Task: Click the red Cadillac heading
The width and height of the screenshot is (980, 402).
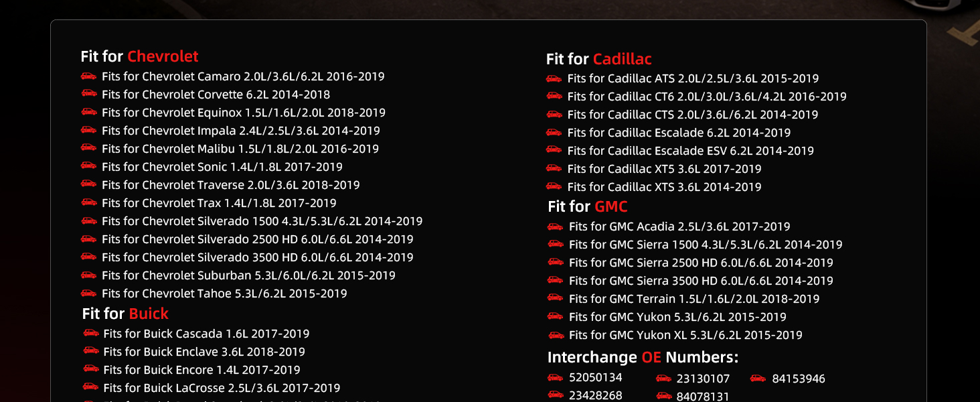Action: pyautogui.click(x=622, y=59)
